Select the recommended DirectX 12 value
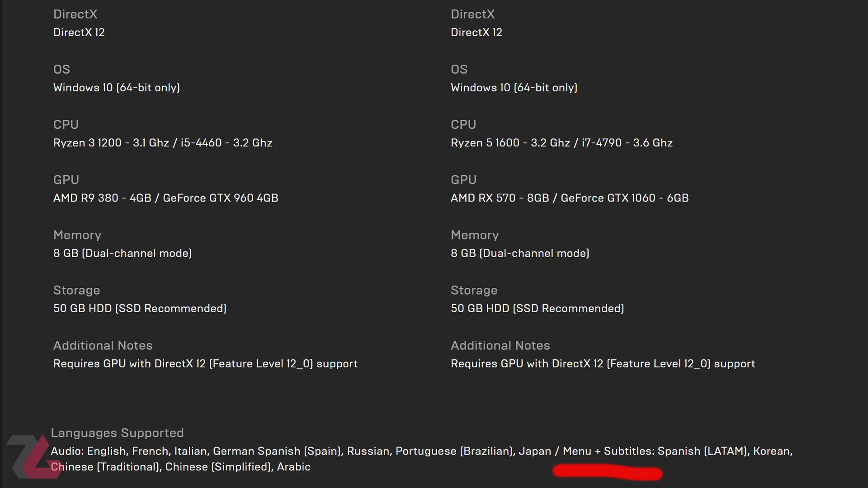Image resolution: width=868 pixels, height=488 pixels. (476, 33)
